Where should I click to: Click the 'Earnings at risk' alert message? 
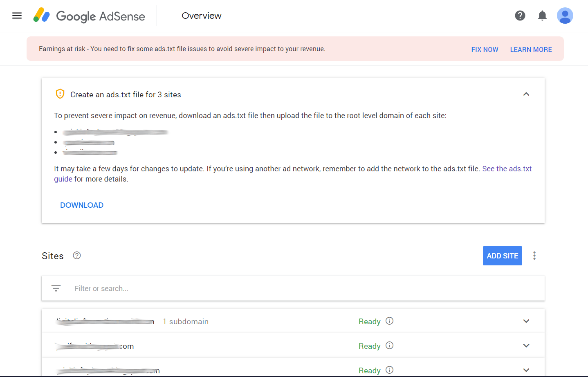pos(182,49)
